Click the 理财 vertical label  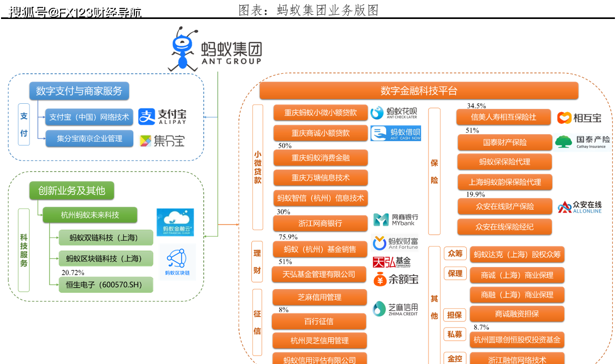257,261
